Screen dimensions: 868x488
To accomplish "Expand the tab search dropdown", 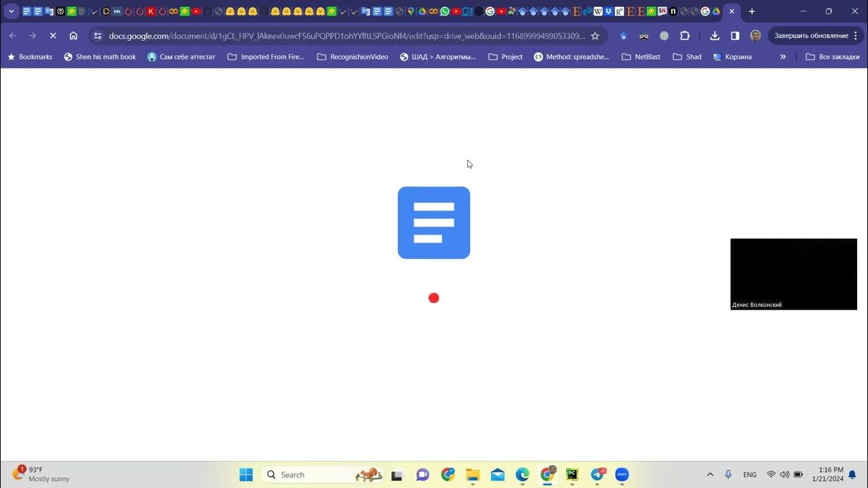I will 11,12.
